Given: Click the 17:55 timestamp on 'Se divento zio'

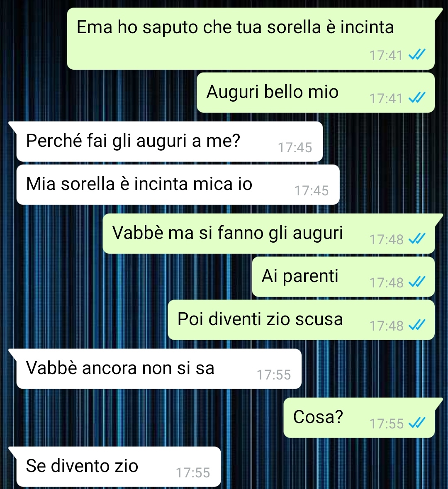Looking at the screenshot, I should coord(193,473).
